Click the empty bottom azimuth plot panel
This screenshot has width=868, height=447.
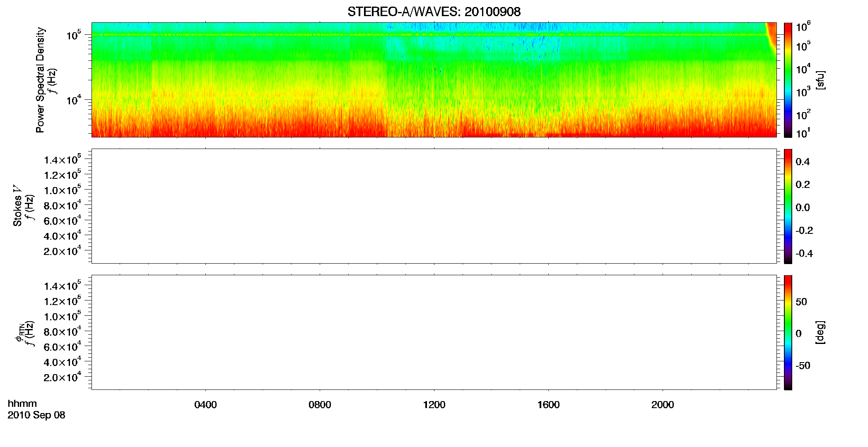434,332
